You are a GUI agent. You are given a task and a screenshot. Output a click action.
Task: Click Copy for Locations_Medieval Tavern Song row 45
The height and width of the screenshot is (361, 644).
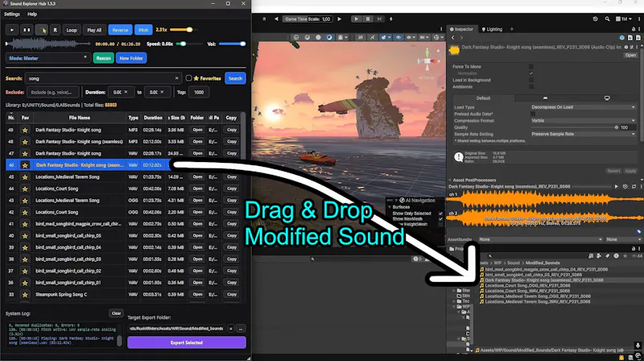pyautogui.click(x=232, y=176)
